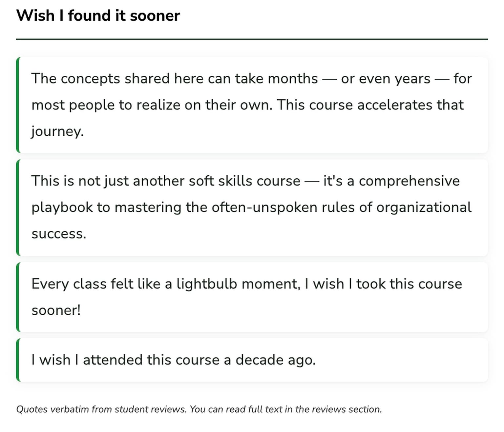
Task: Click "This course accelerates that" in first quote
Action: [370, 105]
